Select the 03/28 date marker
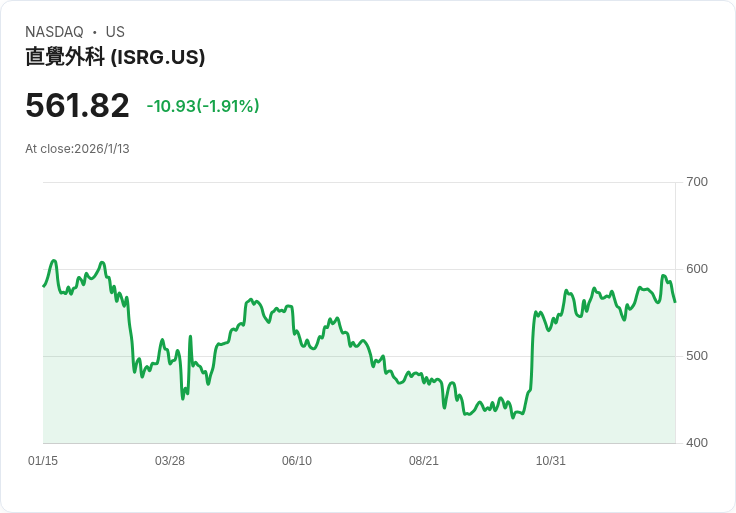Image resolution: width=736 pixels, height=513 pixels. 170,461
